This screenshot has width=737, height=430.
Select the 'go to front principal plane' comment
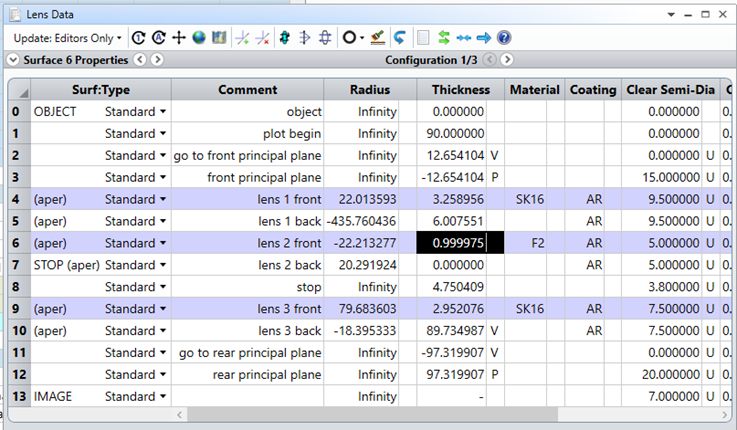(x=248, y=156)
